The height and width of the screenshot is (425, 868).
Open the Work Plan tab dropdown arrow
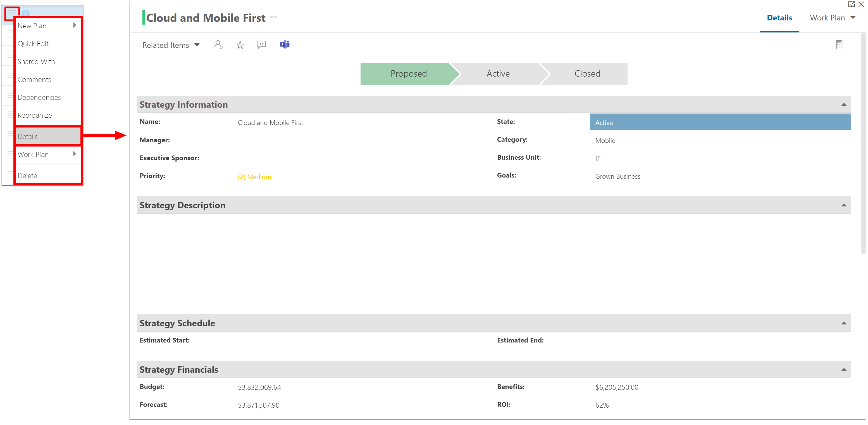(x=852, y=18)
